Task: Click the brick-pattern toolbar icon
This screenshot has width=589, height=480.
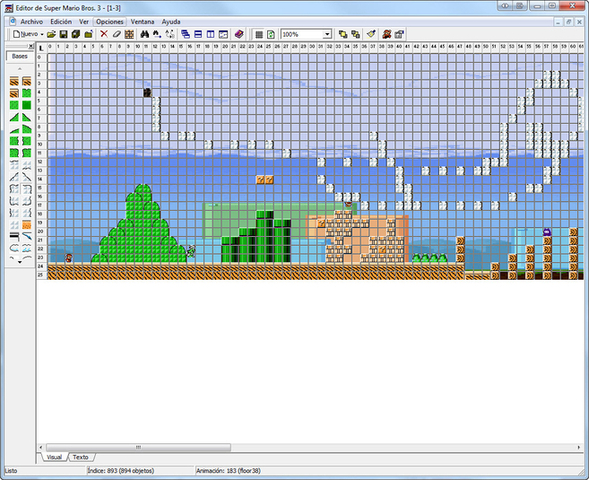Action: 129,35
